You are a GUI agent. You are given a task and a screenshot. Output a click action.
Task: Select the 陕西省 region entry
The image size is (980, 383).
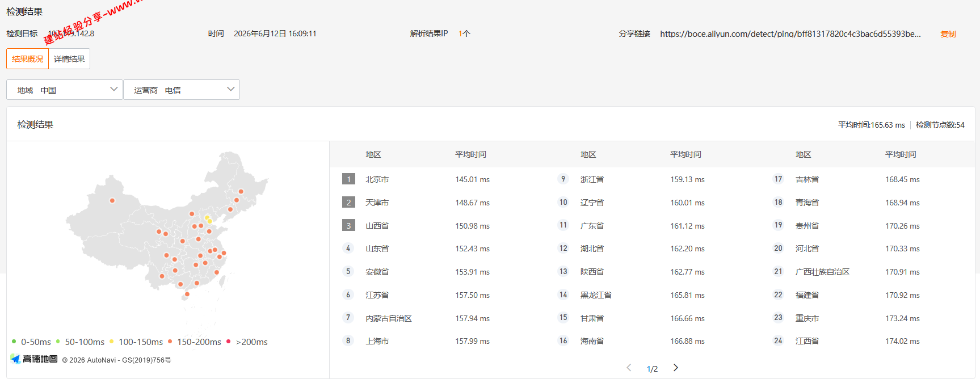[x=592, y=272]
